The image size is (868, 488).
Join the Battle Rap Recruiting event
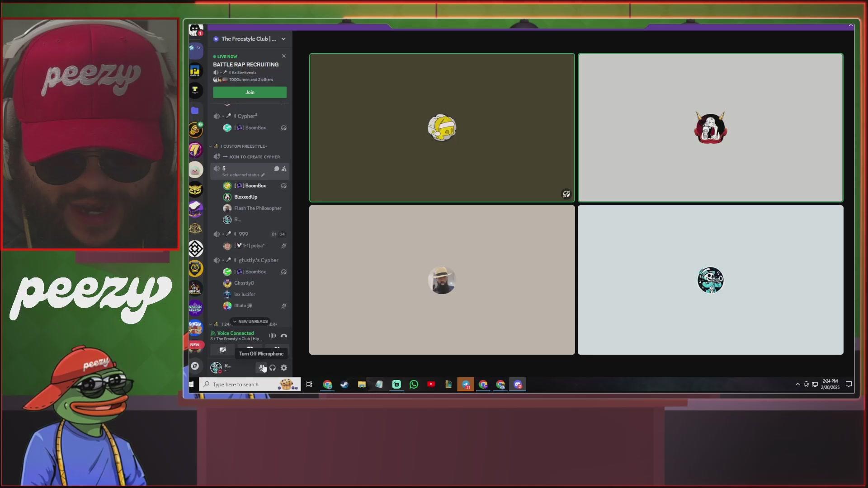250,92
